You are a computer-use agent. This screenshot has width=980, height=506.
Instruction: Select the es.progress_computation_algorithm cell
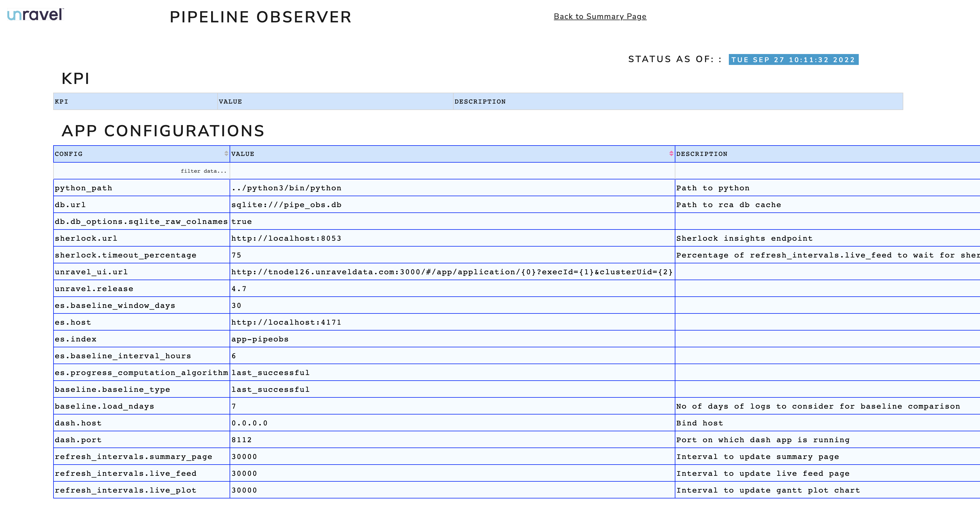click(141, 372)
